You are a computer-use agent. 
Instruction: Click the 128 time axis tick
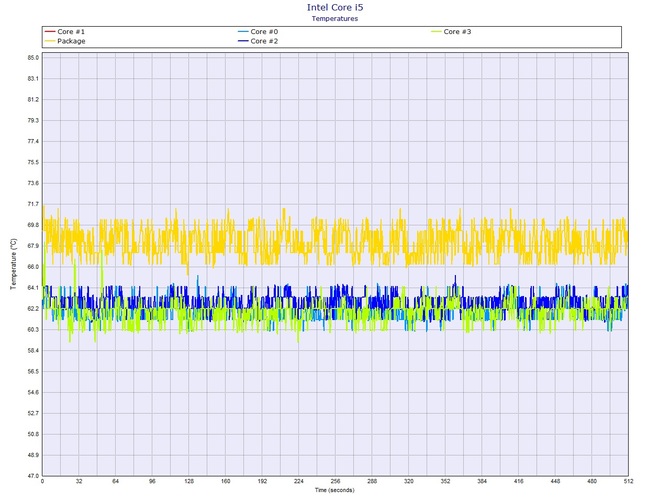[x=189, y=481]
